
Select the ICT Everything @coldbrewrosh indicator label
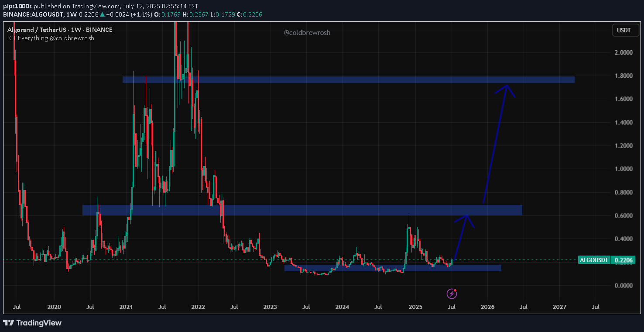[51, 38]
